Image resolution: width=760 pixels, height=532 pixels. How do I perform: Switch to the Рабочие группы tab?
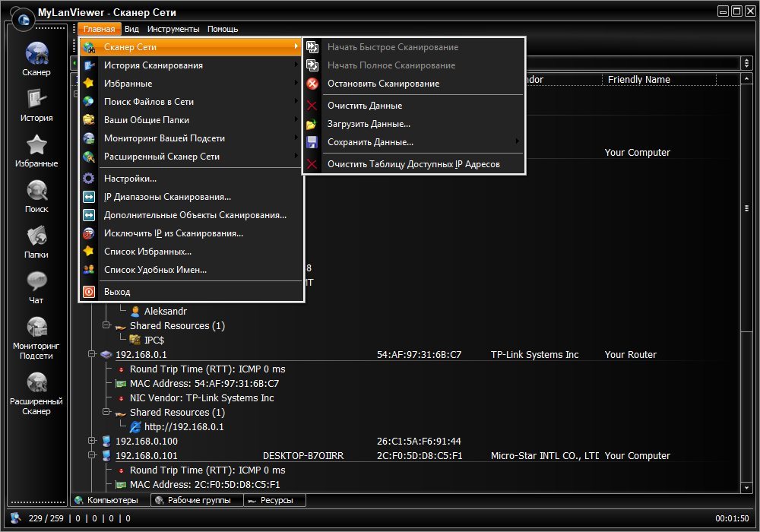pyautogui.click(x=196, y=500)
